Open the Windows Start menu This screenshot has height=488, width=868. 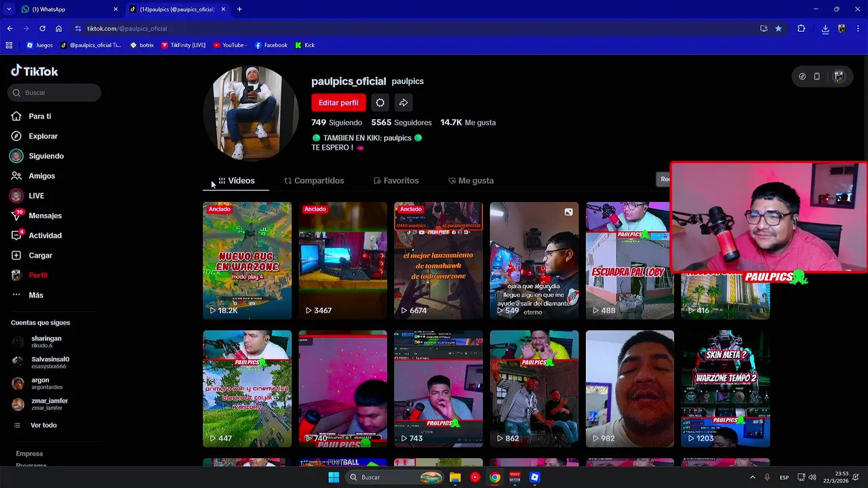click(x=334, y=477)
